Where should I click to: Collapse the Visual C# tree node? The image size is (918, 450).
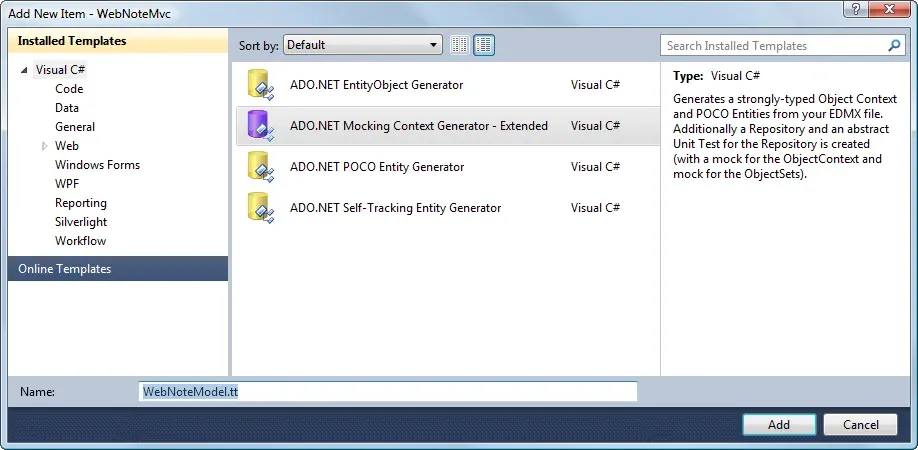24,70
